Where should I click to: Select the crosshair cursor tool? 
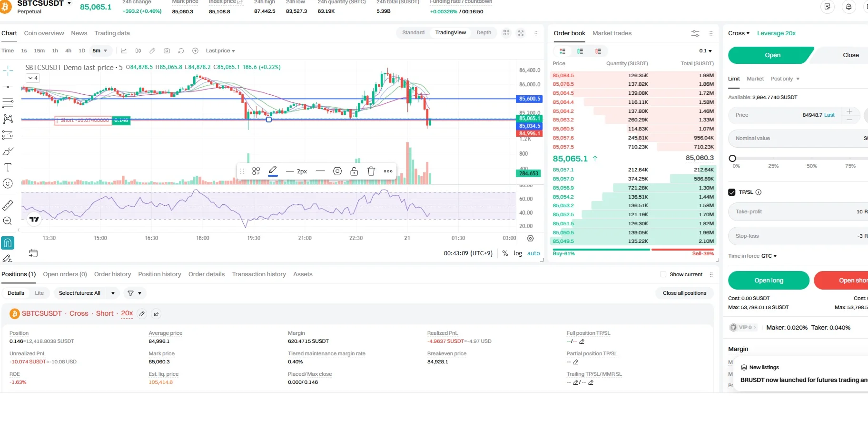click(8, 71)
